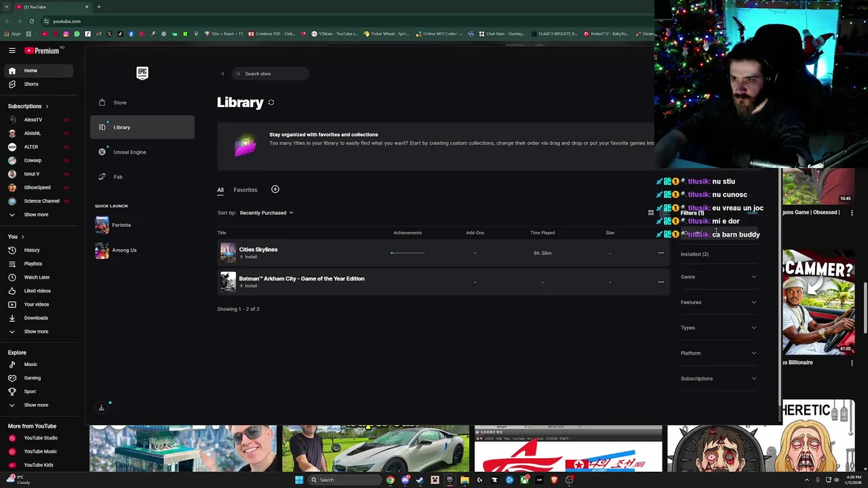
Task: Expand the Types filter
Action: click(718, 327)
